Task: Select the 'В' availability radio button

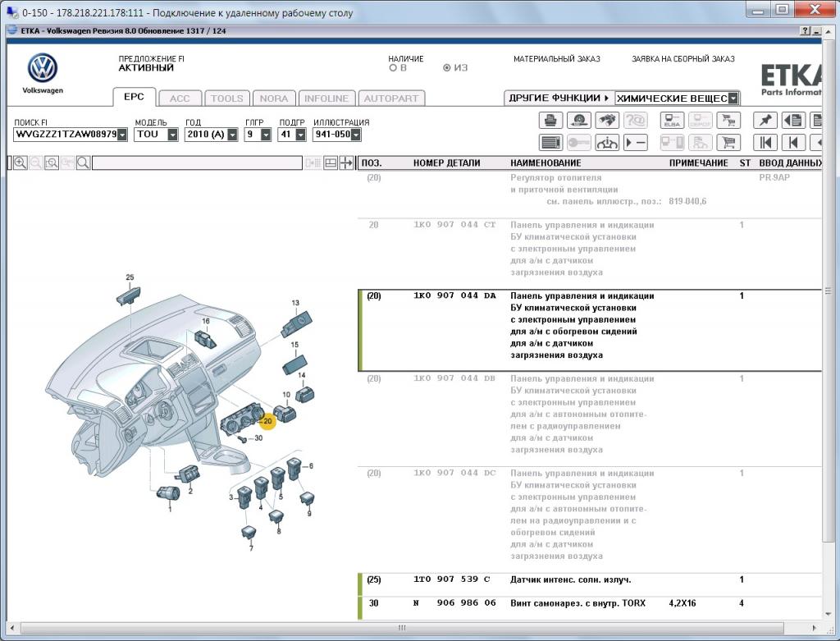Action: point(393,68)
